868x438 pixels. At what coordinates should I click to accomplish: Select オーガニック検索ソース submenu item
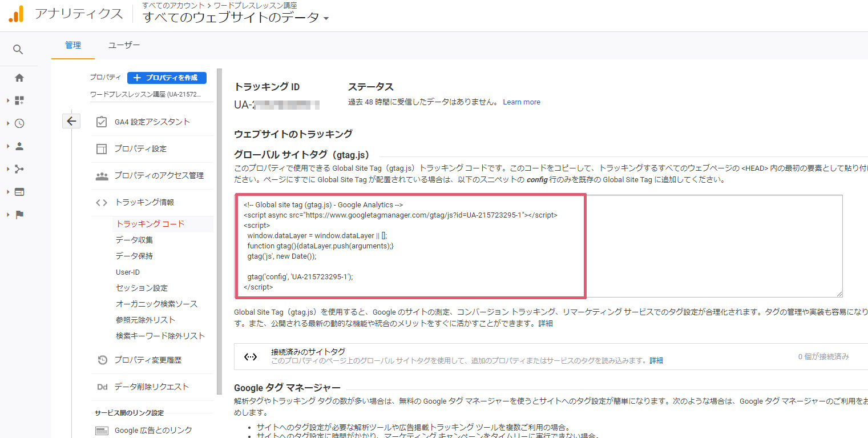coord(156,304)
